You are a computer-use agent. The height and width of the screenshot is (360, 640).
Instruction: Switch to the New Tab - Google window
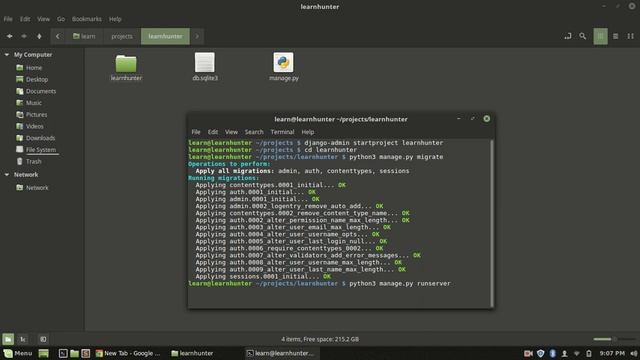128,353
